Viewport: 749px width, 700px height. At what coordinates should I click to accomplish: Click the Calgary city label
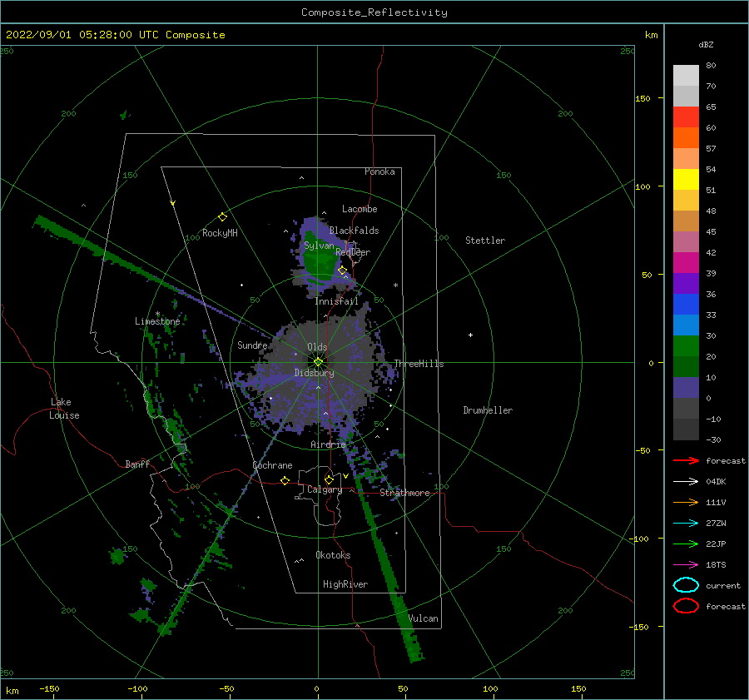click(x=325, y=489)
